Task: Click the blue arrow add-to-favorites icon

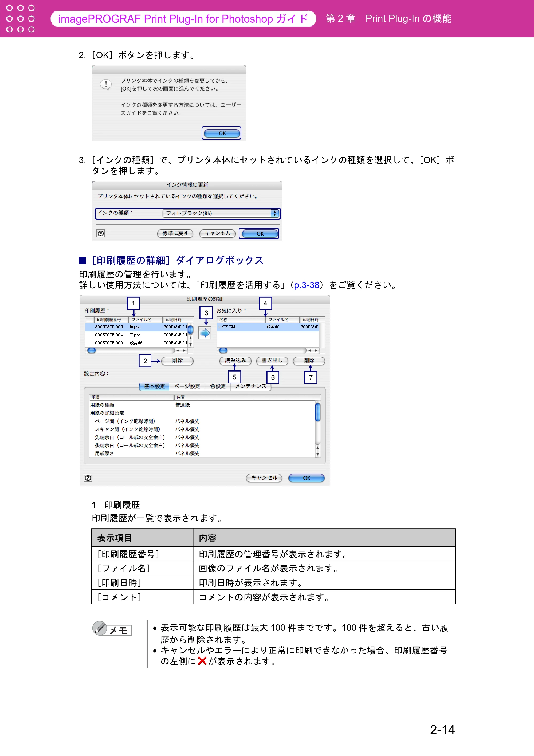Action: coord(205,333)
